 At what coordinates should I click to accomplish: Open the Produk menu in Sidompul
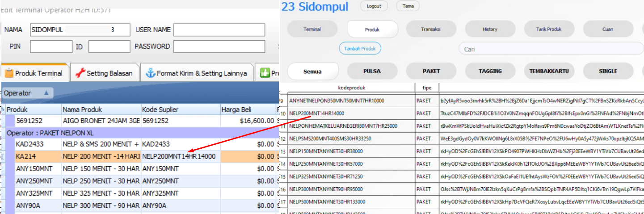coord(372,29)
